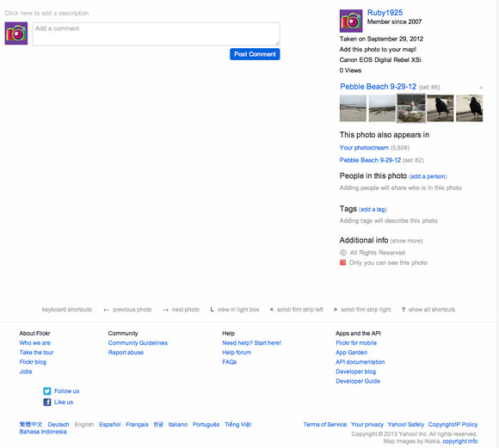Click the camera avatar beside comment box

point(16,34)
